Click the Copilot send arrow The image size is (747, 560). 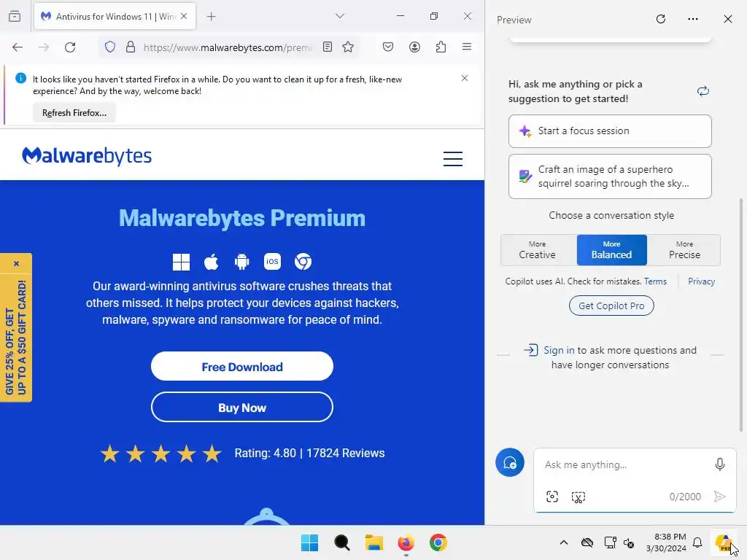pyautogui.click(x=720, y=497)
